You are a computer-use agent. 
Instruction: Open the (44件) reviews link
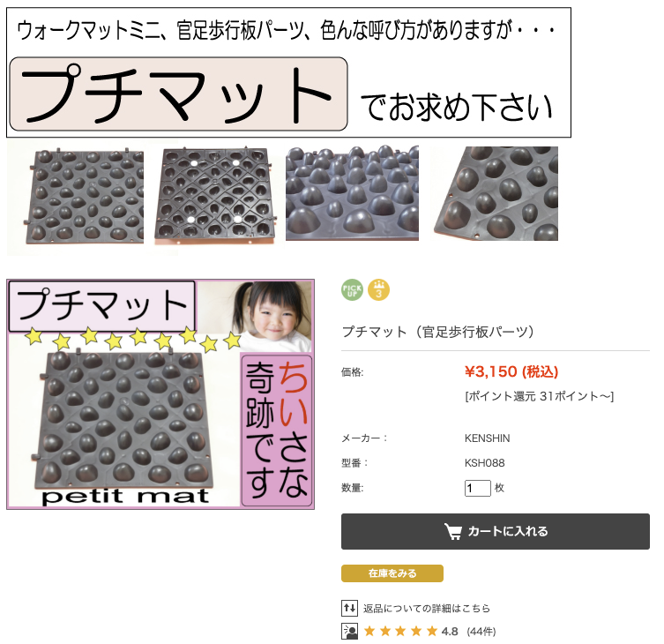click(x=481, y=632)
